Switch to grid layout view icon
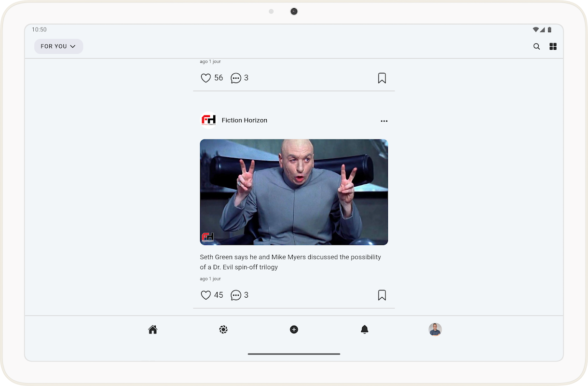Viewport: 588px width, 386px height. point(553,46)
